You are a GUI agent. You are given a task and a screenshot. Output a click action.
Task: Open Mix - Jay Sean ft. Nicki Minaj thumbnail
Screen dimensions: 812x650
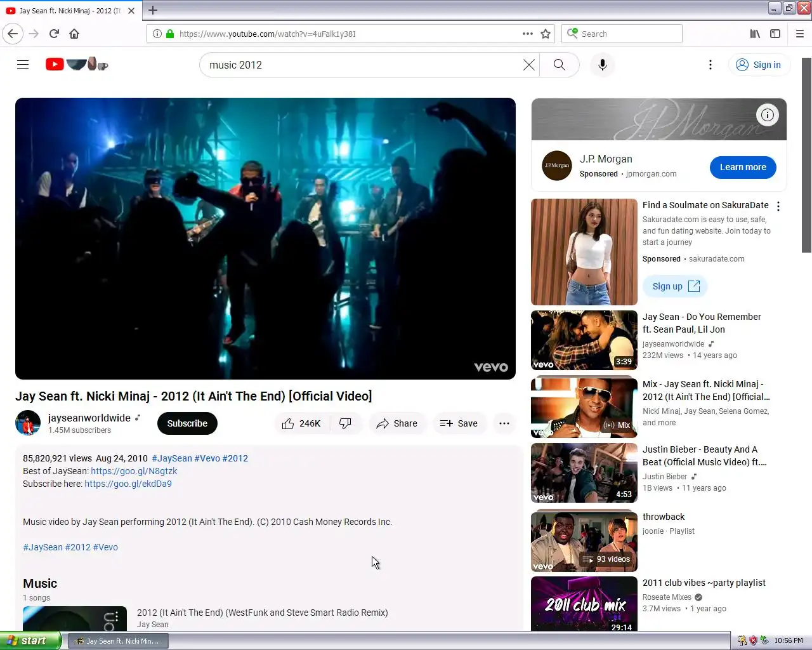coord(584,408)
